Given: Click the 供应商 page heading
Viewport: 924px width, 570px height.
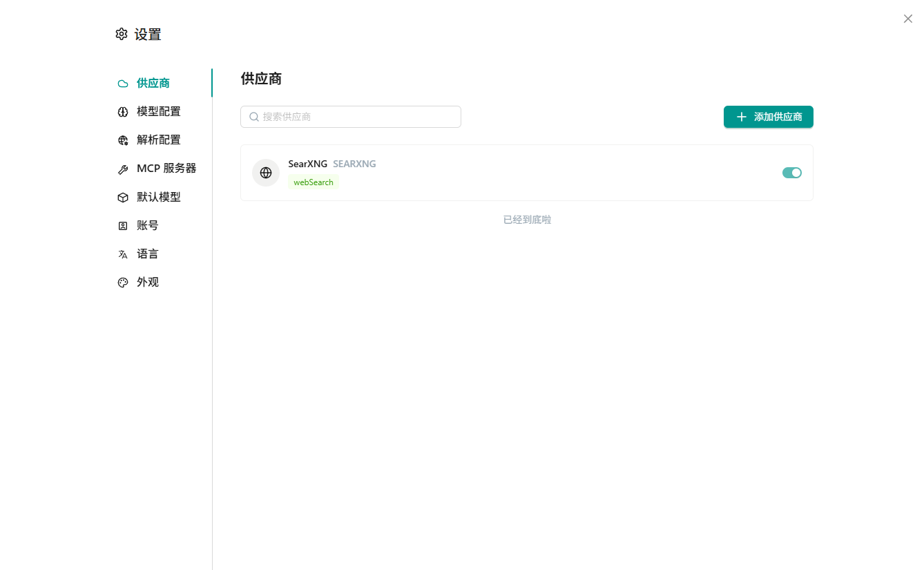Looking at the screenshot, I should pyautogui.click(x=261, y=78).
